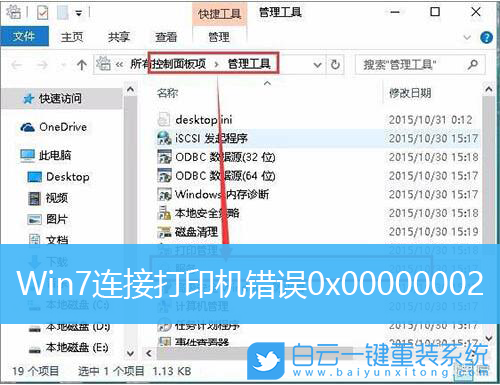Click the properties quick access toolbar icon
The image size is (500, 385).
[x=43, y=13]
